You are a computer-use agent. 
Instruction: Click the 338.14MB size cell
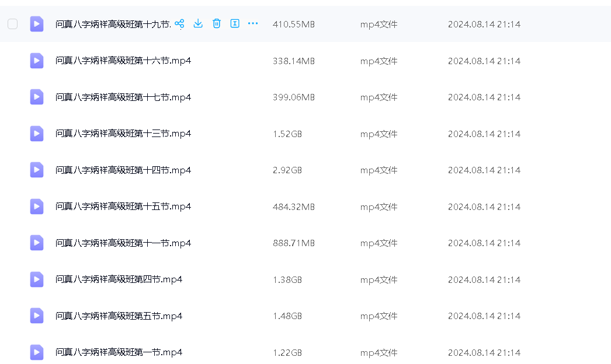293,61
